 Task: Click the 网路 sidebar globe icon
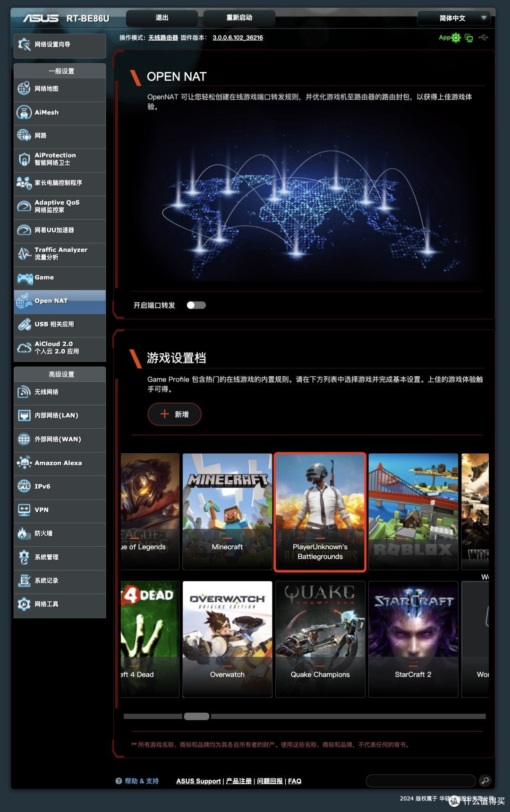[24, 136]
